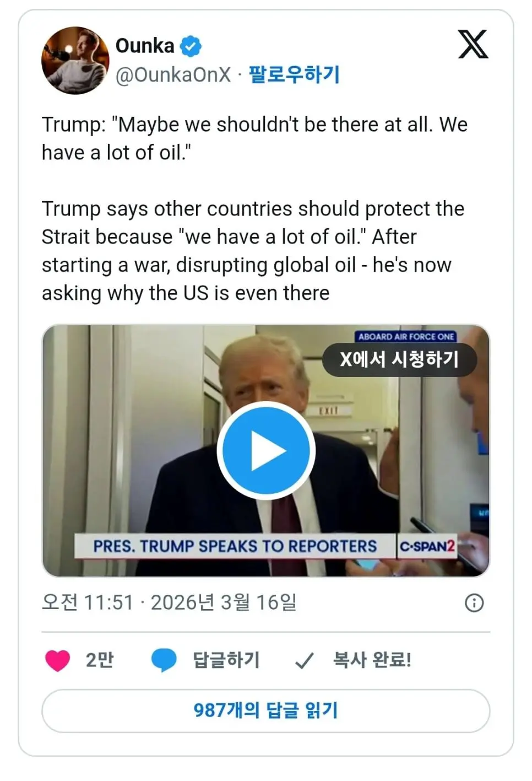This screenshot has height=781, width=532.
Task: Open the @OunkaOnX handle link
Action: [173, 75]
